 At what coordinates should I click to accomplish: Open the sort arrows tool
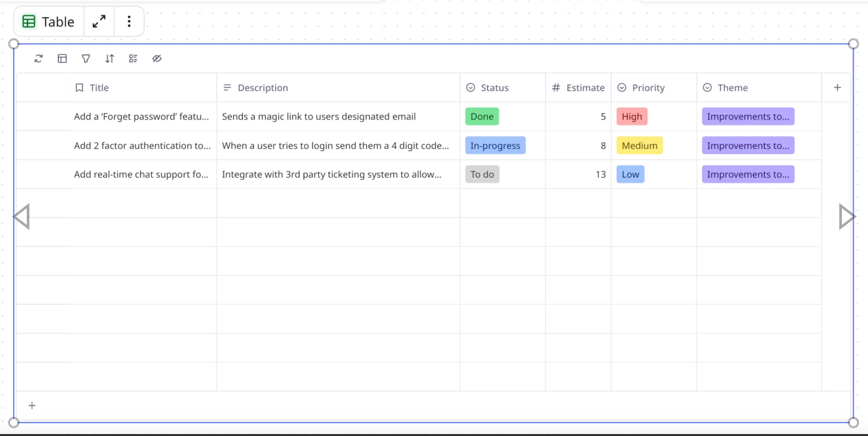(x=110, y=59)
